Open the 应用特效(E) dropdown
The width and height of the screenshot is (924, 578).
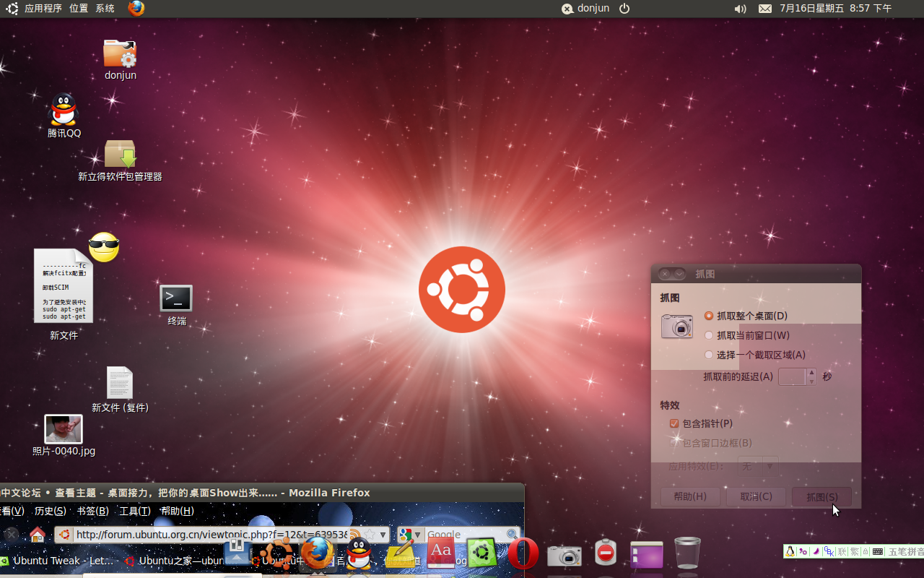point(758,466)
